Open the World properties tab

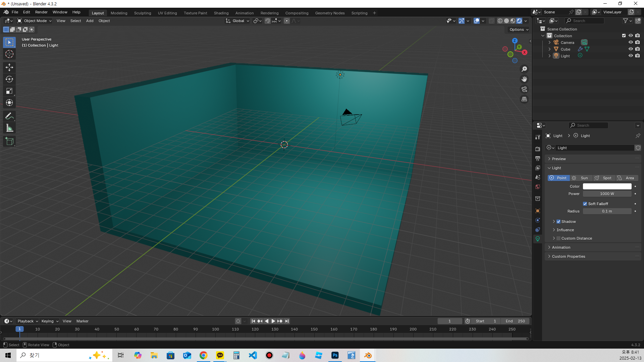(x=538, y=187)
